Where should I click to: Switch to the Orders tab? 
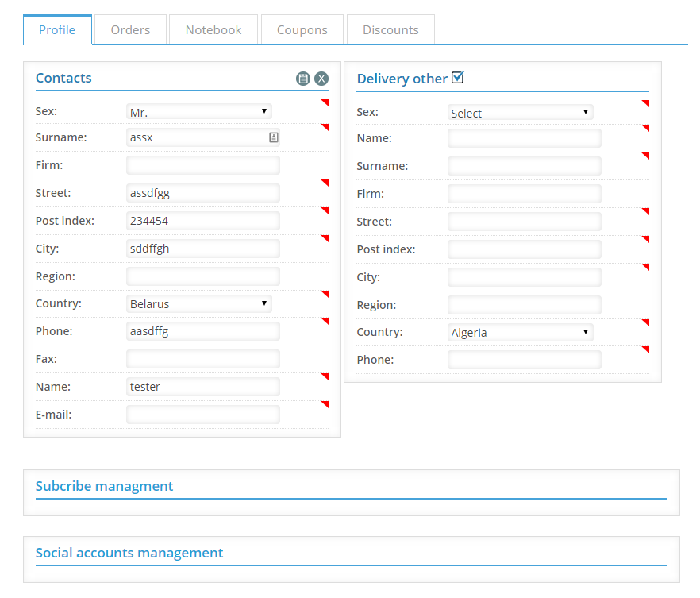[130, 30]
